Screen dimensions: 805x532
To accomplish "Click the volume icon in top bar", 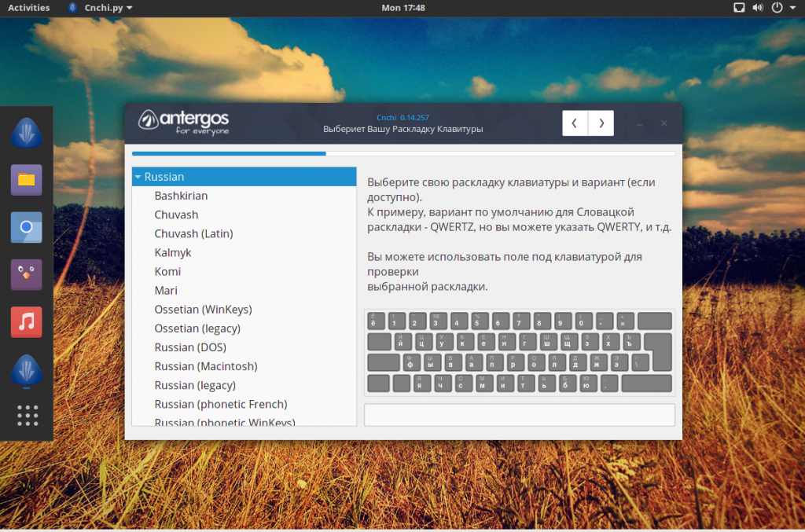I will tap(758, 8).
